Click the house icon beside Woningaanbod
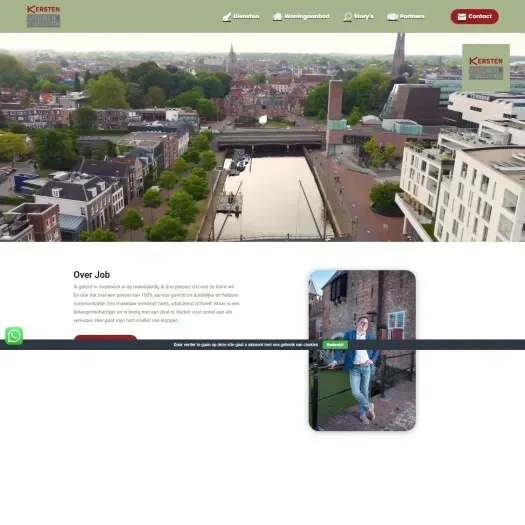This screenshot has height=525, width=525. click(x=277, y=16)
